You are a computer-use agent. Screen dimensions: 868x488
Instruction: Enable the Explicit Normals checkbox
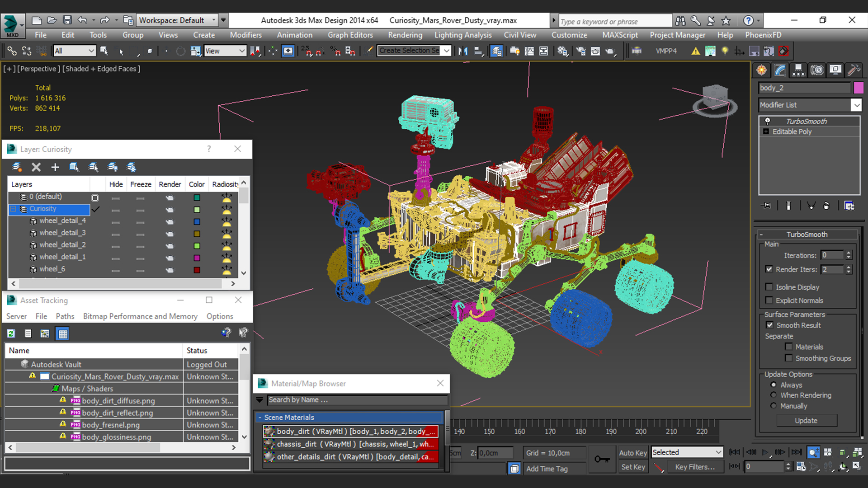pos(769,300)
